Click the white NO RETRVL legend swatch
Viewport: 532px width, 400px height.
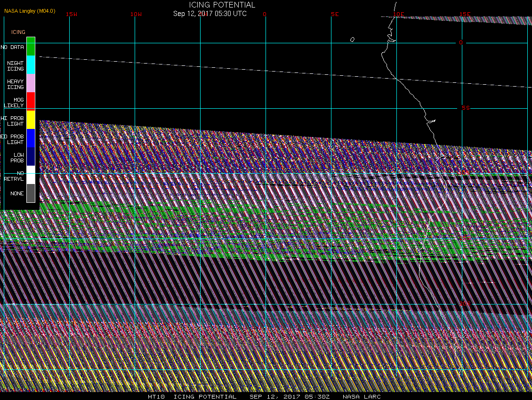[31, 175]
